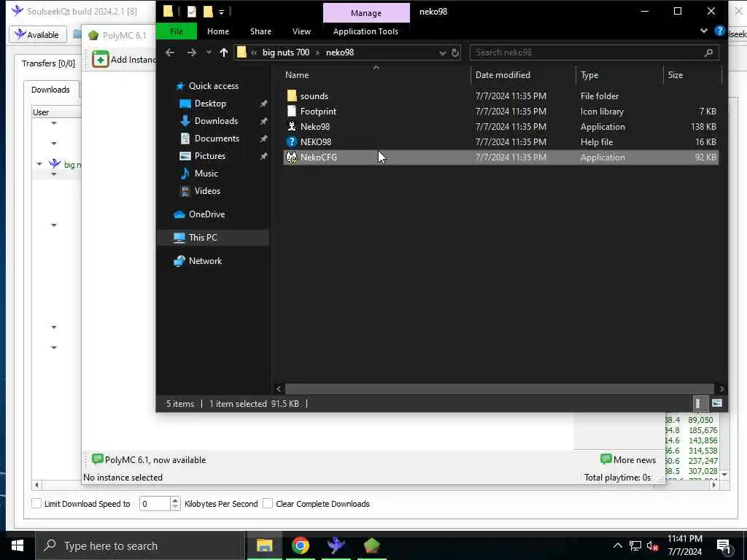
Task: Sort files by Type column
Action: coord(589,75)
